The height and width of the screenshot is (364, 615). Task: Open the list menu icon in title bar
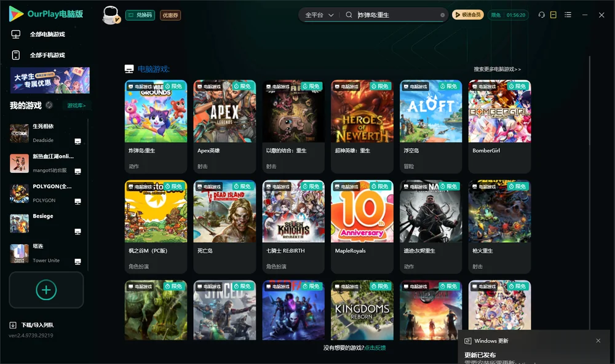point(568,15)
